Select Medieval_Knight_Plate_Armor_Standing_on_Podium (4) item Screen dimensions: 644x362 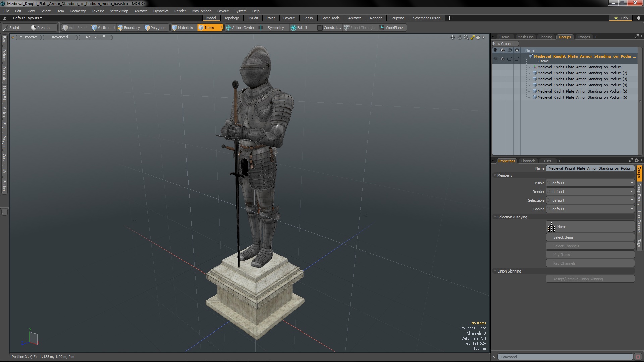[x=582, y=85]
